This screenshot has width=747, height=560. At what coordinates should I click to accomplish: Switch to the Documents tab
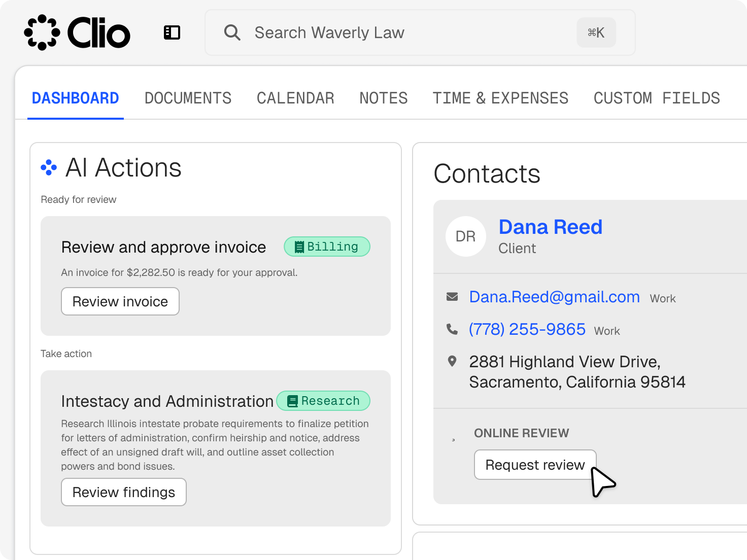click(188, 98)
